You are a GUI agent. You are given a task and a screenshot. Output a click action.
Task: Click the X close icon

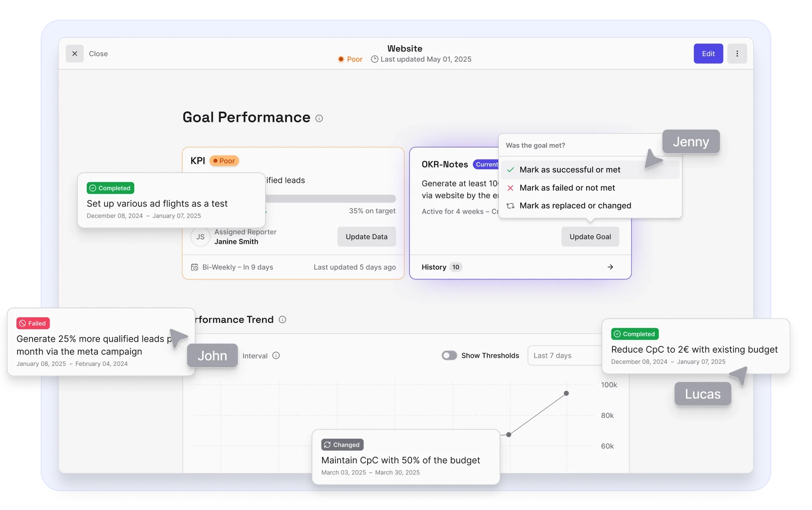(74, 54)
